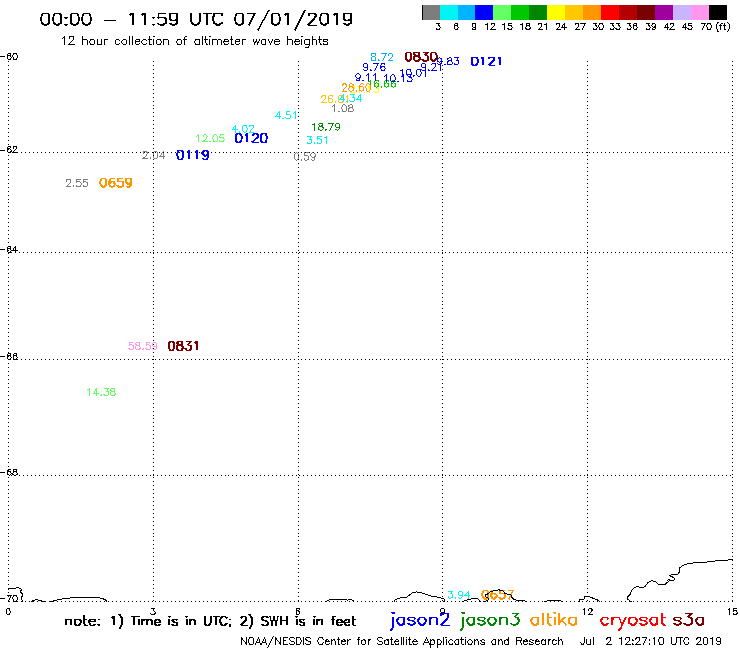Click the subtitle about 12 hour altimeter collection
This screenshot has height=650, width=740.
click(194, 41)
